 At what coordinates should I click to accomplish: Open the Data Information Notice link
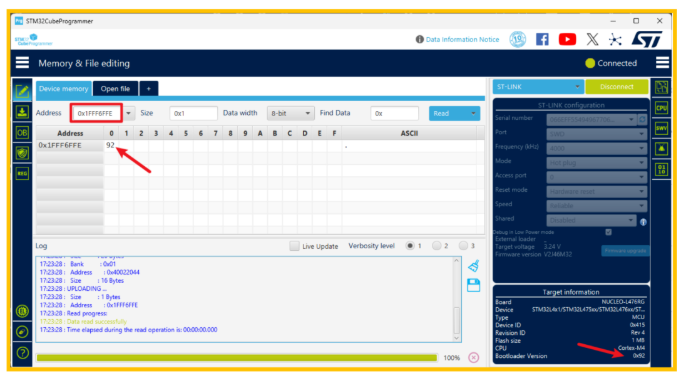(x=458, y=39)
